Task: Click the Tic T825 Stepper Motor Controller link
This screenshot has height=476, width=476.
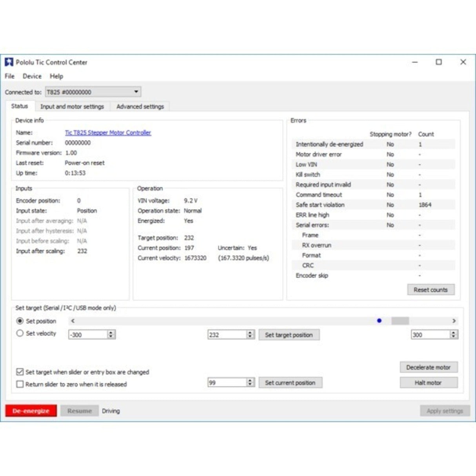Action: click(107, 133)
